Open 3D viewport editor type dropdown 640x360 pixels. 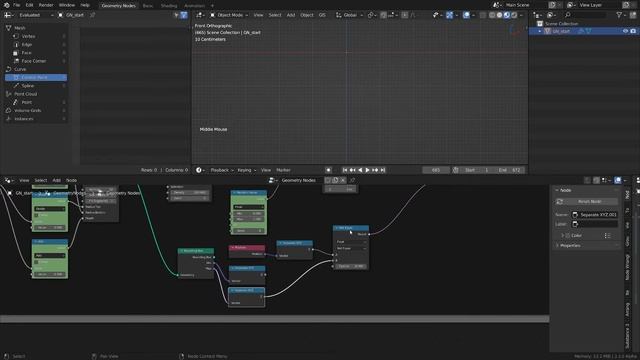coord(200,15)
